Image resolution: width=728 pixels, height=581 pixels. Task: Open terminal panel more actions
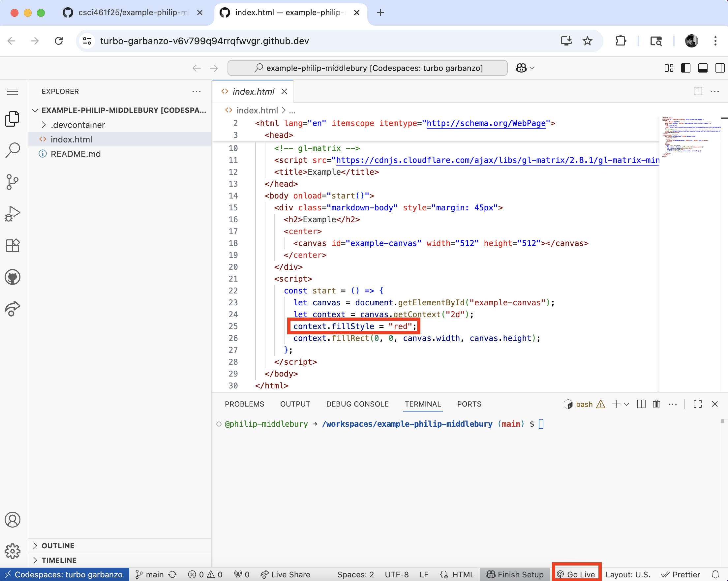click(x=673, y=404)
